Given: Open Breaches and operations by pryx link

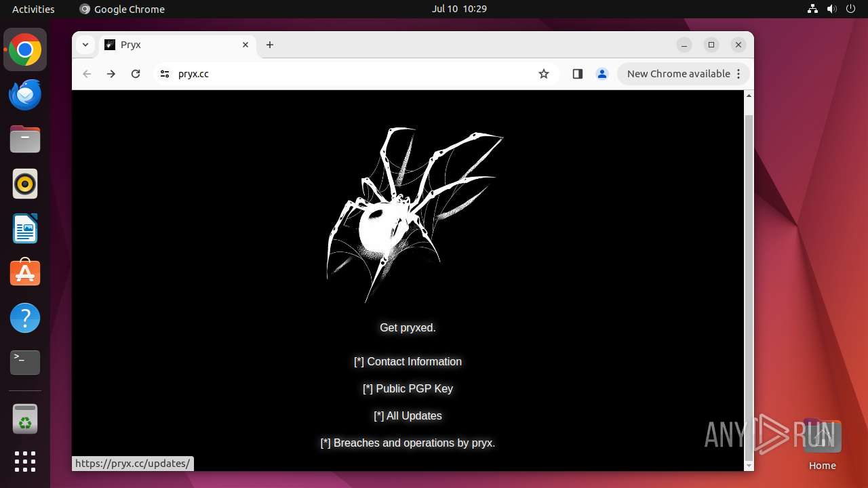Looking at the screenshot, I should (408, 443).
